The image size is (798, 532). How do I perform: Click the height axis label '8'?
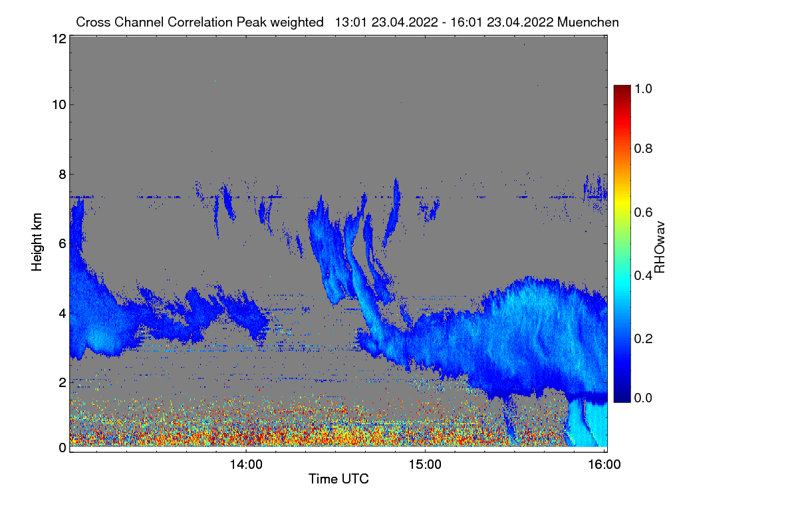tap(62, 174)
